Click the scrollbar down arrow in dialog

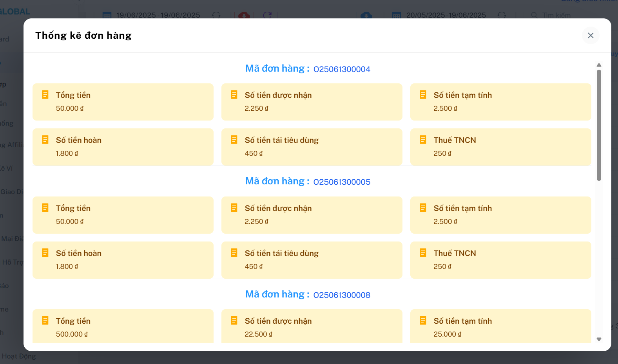[x=599, y=339]
